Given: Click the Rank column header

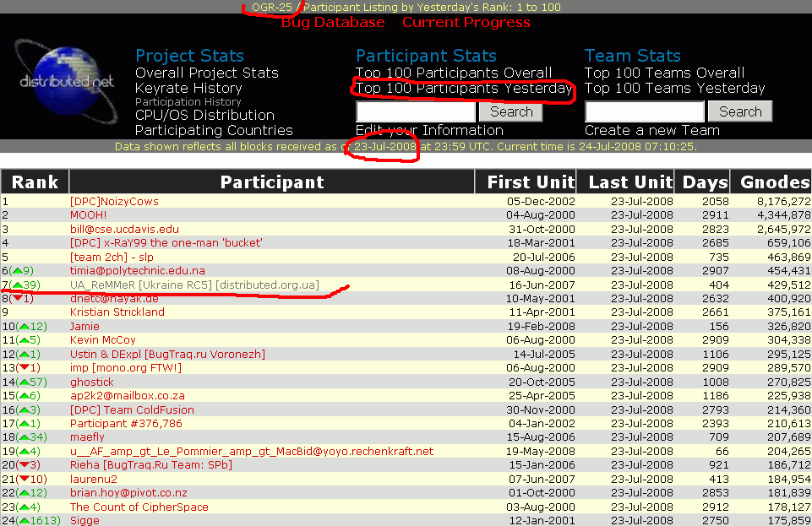Looking at the screenshot, I should [35, 182].
